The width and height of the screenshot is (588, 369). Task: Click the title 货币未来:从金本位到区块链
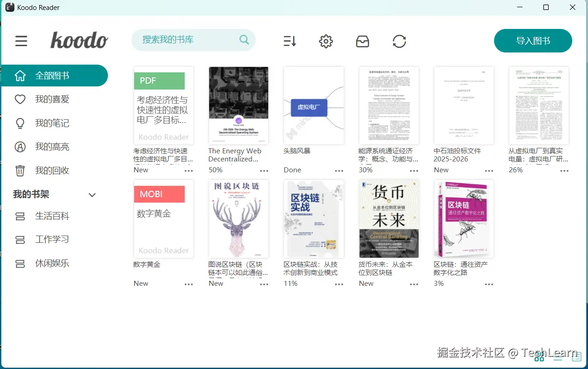pyautogui.click(x=386, y=269)
